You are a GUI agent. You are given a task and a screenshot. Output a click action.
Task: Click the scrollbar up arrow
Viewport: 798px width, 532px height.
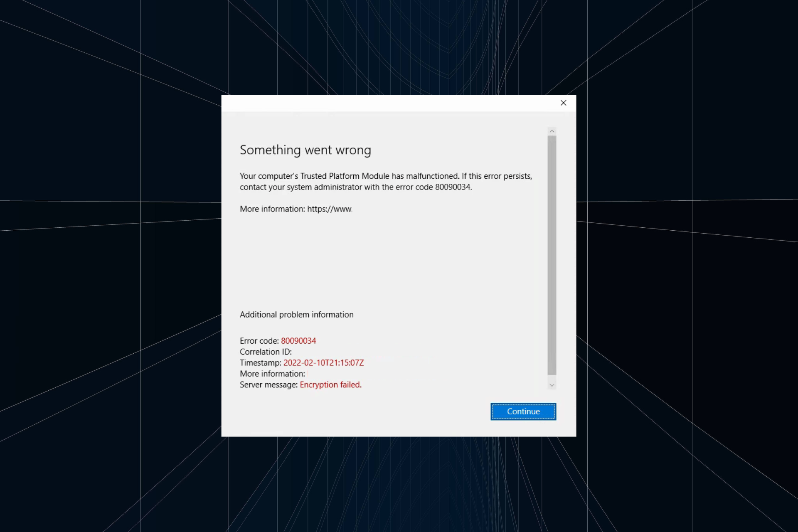pyautogui.click(x=552, y=131)
